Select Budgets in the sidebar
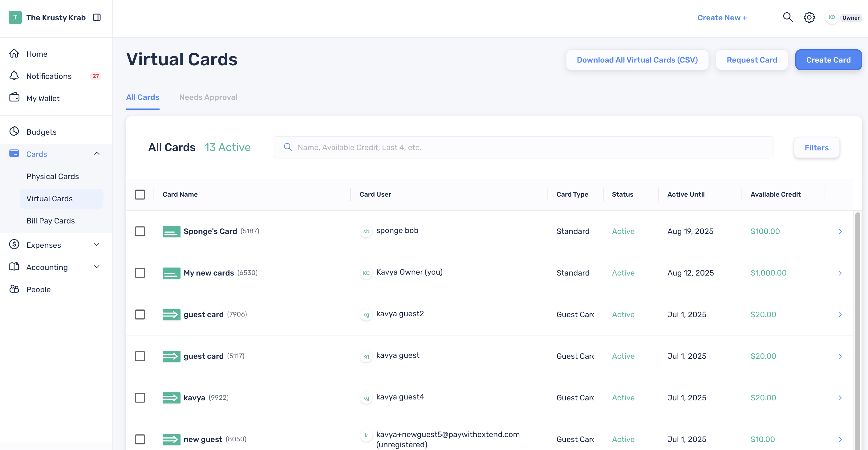Image resolution: width=868 pixels, height=450 pixels. coord(41,132)
